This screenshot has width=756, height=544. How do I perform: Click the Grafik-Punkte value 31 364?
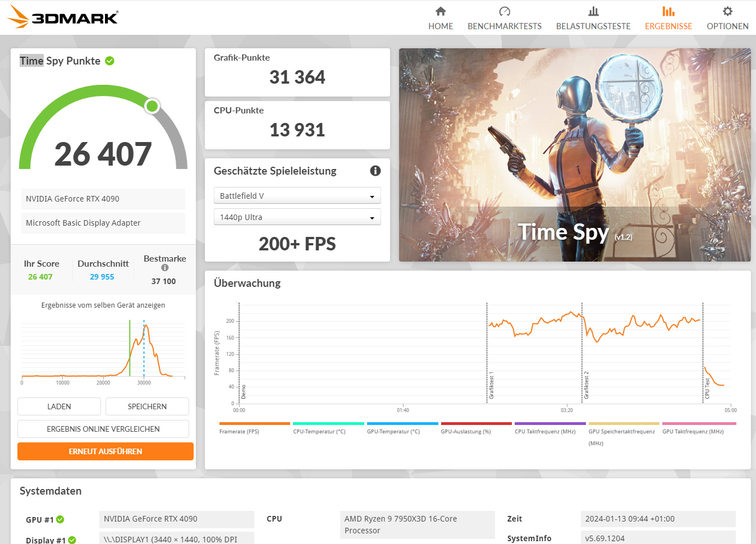point(297,77)
